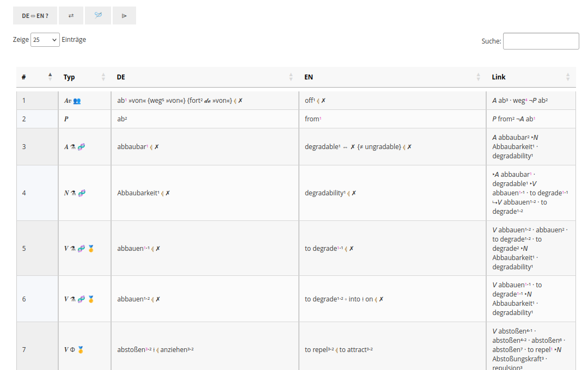
Task: Click the DNA icon in row 3
Action: 81,147
